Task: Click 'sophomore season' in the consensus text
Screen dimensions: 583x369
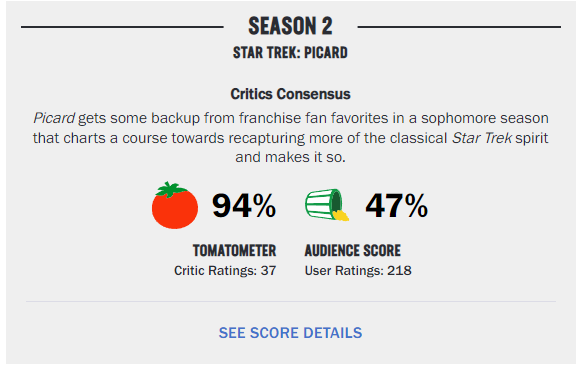Action: 485,118
